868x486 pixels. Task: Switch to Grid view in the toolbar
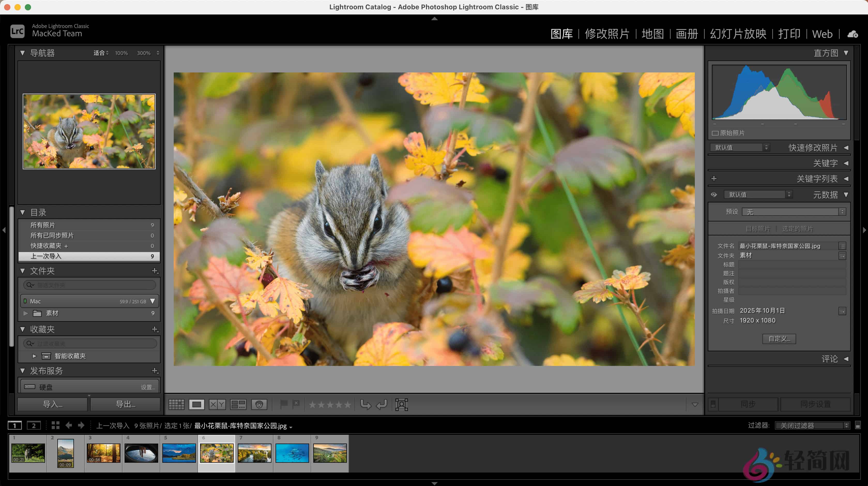point(177,404)
